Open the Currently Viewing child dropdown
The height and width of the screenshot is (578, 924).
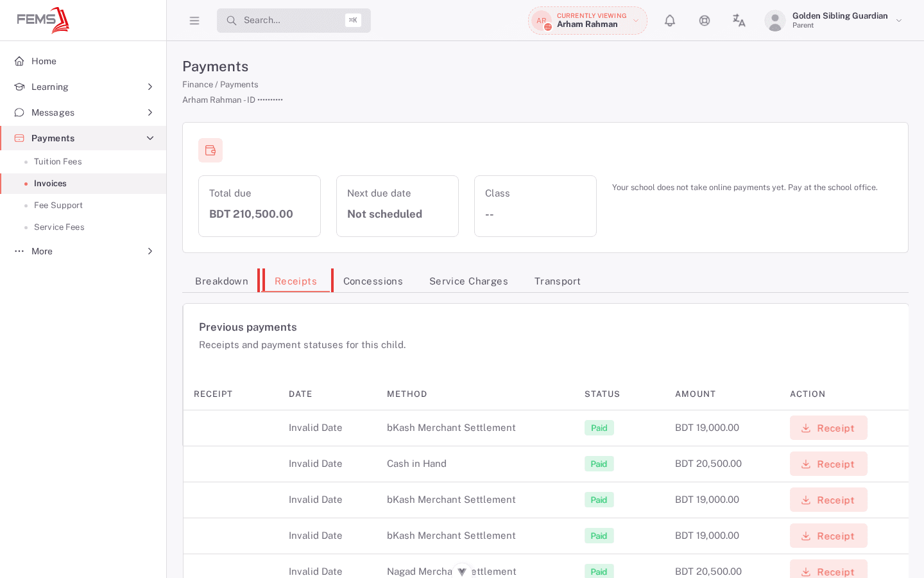pyautogui.click(x=588, y=21)
